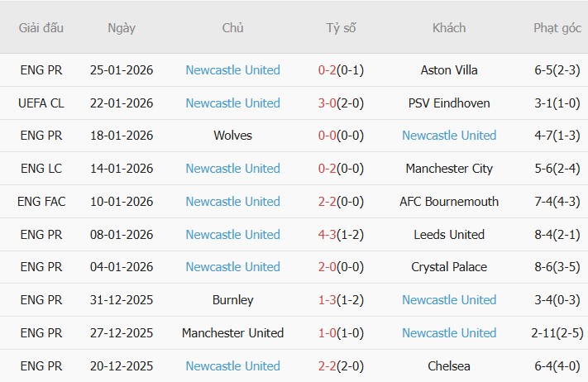588x382 pixels.
Task: Open Newcastle United link in PSV Eindhoven row
Action: (x=232, y=103)
